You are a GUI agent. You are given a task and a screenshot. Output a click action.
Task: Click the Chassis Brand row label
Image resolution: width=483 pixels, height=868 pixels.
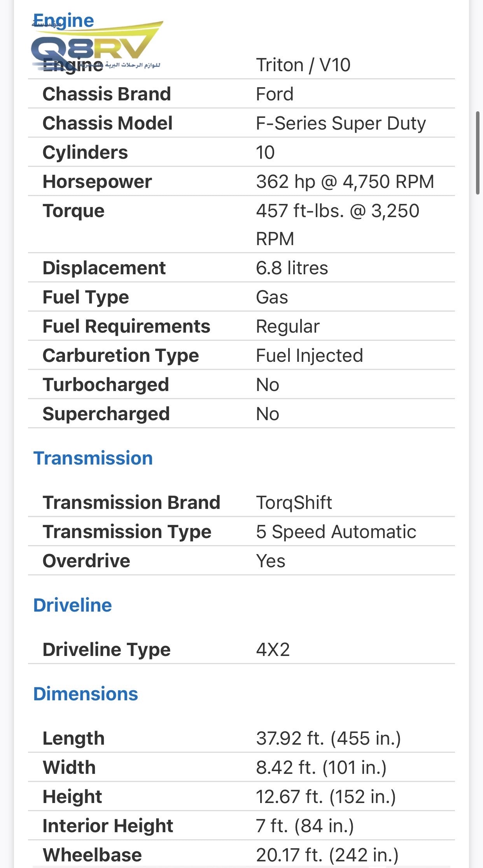pyautogui.click(x=107, y=94)
